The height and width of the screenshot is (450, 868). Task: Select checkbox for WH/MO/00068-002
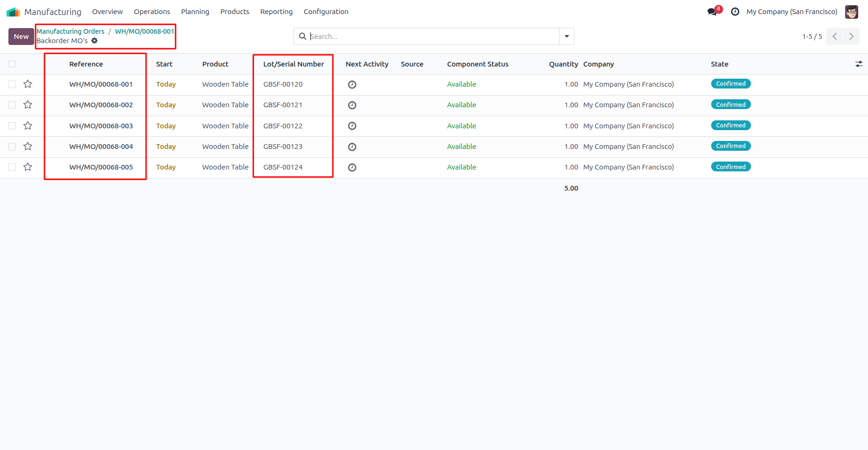tap(12, 105)
